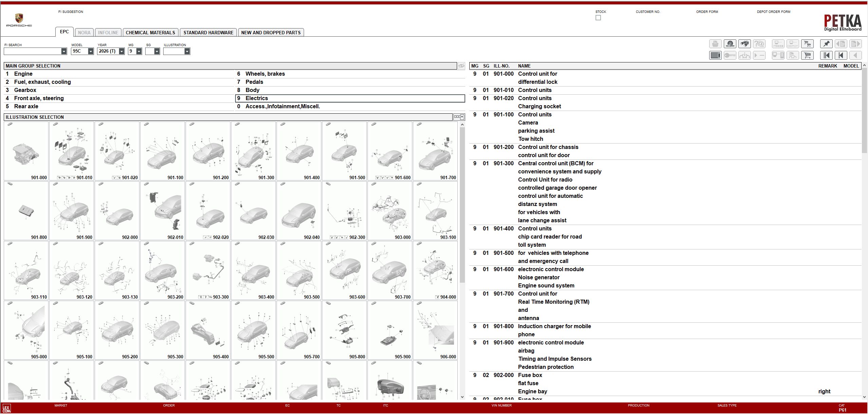Click the vehicle info icon
Screen dimensions: 868x414
(744, 55)
